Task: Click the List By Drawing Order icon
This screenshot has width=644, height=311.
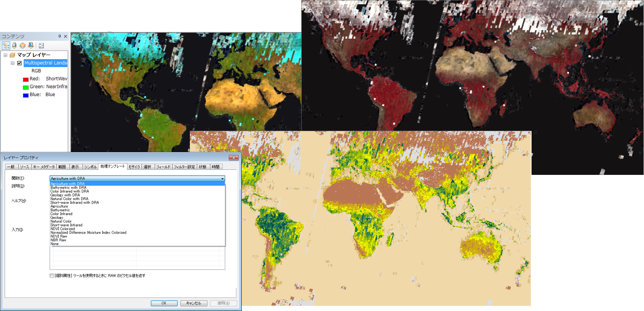Action: point(6,45)
